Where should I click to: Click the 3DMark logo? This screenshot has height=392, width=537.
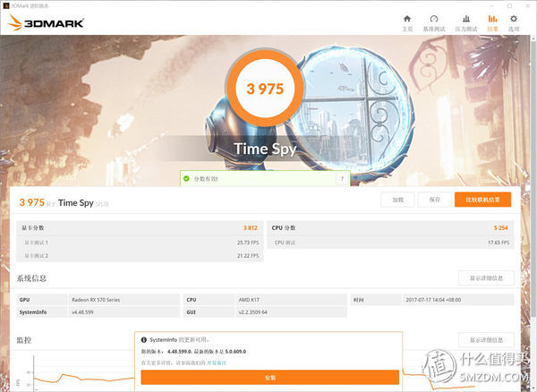(46, 22)
